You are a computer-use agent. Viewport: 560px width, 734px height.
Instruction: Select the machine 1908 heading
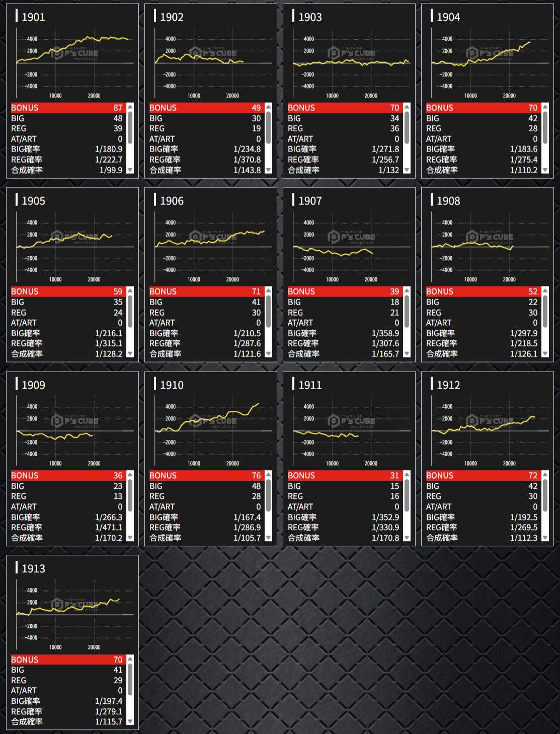(448, 201)
